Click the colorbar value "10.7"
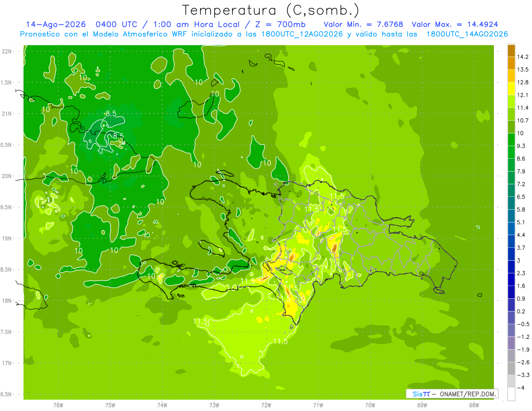532x411 pixels. [523, 121]
